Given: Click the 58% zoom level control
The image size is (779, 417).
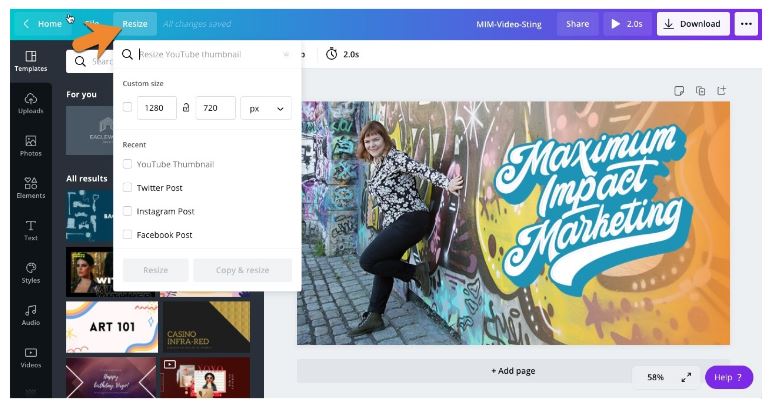Looking at the screenshot, I should [x=655, y=378].
